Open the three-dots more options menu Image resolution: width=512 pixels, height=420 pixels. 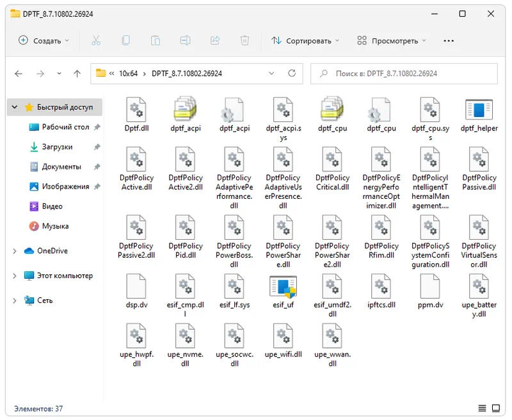(449, 40)
